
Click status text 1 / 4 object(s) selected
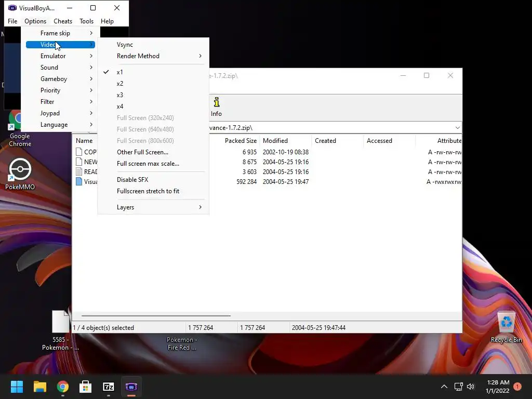pyautogui.click(x=103, y=328)
